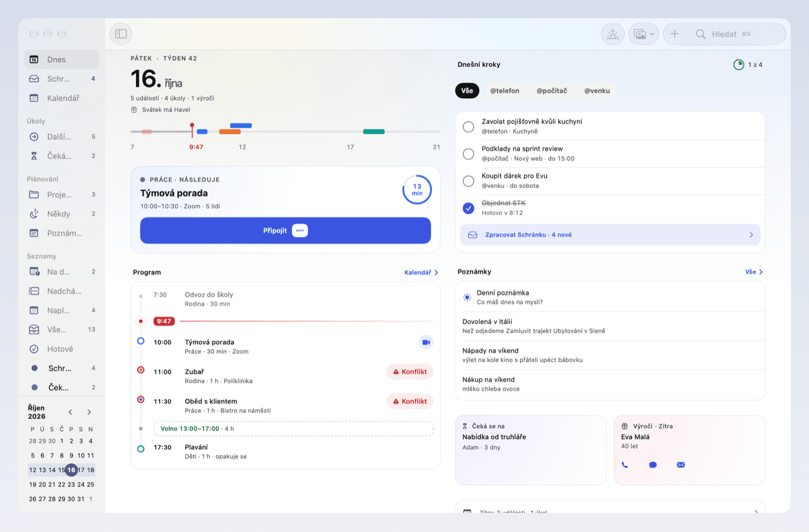Click the Připojit button
This screenshot has width=809, height=532.
[x=286, y=230]
